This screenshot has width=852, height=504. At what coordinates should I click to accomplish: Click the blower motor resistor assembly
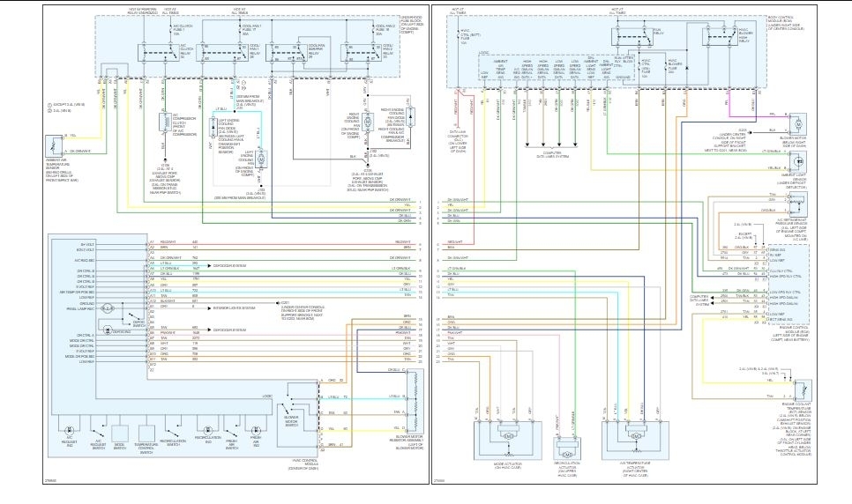click(x=415, y=402)
